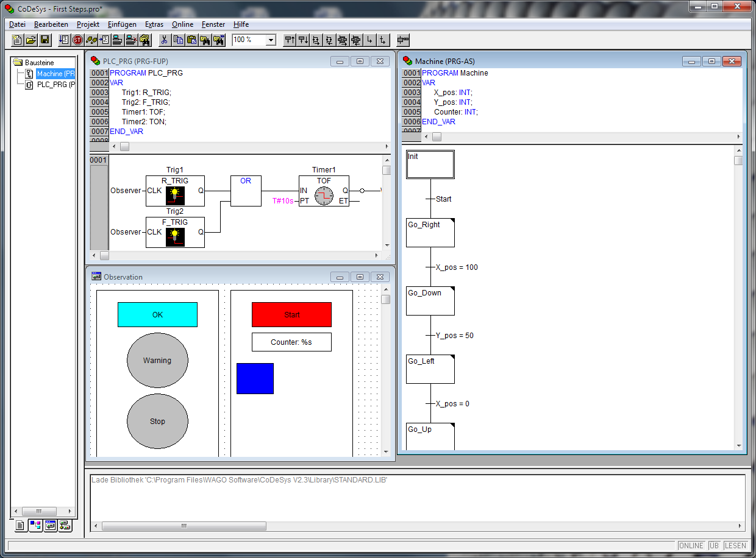Switch to the data types tab
The width and height of the screenshot is (756, 558).
click(x=35, y=526)
